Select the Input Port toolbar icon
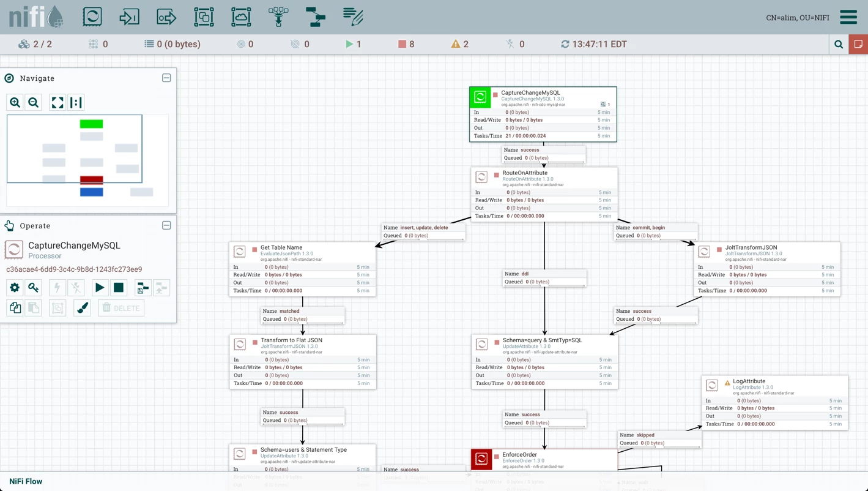This screenshot has height=491, width=868. click(129, 17)
